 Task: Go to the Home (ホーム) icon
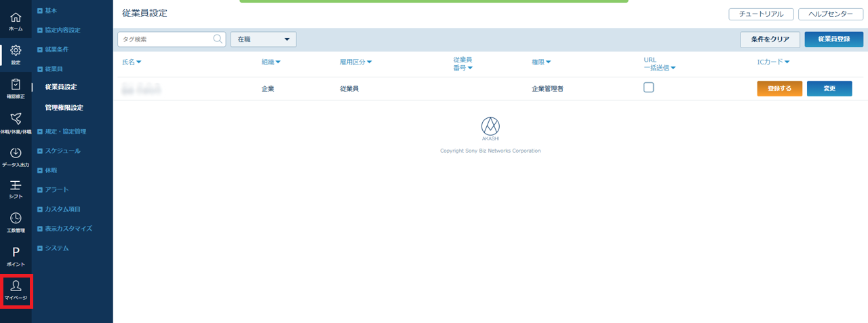coord(16,21)
